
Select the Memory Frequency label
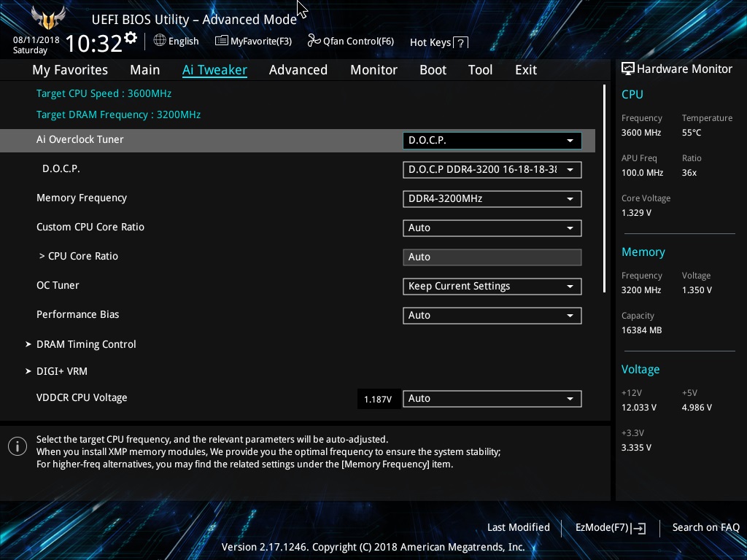pos(82,198)
